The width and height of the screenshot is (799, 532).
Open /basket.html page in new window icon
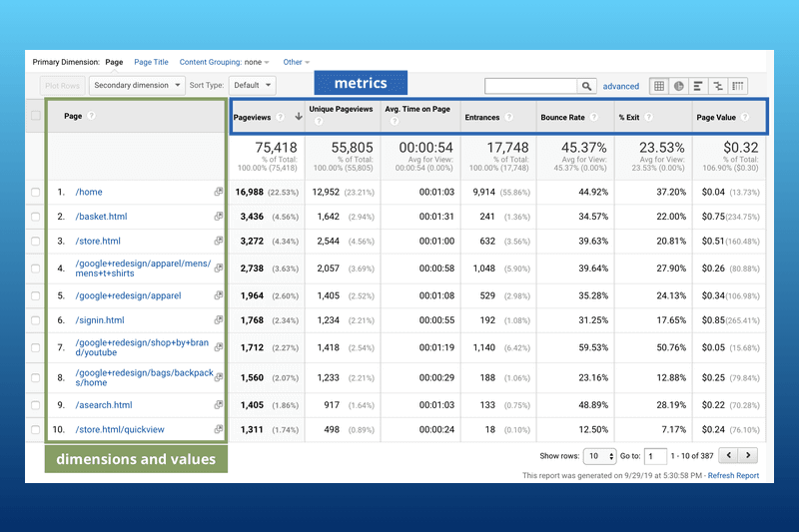point(218,217)
